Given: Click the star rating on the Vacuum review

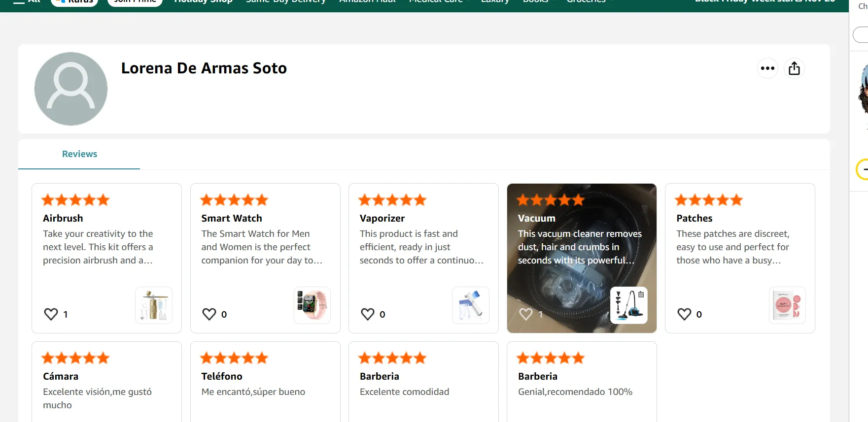Looking at the screenshot, I should pyautogui.click(x=551, y=200).
